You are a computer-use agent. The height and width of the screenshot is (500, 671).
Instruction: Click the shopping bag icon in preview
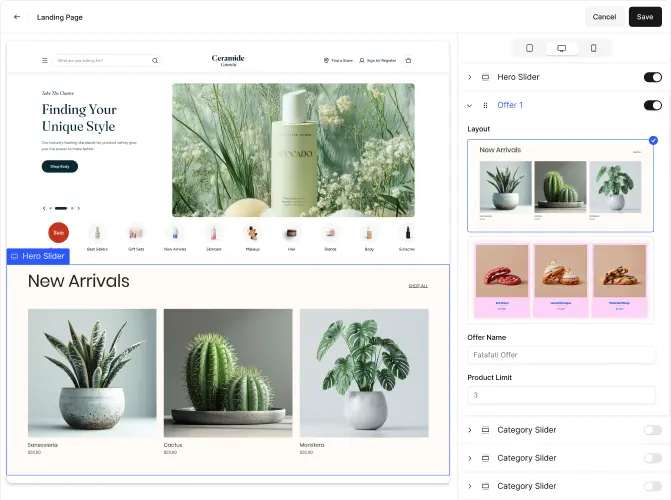(408, 61)
